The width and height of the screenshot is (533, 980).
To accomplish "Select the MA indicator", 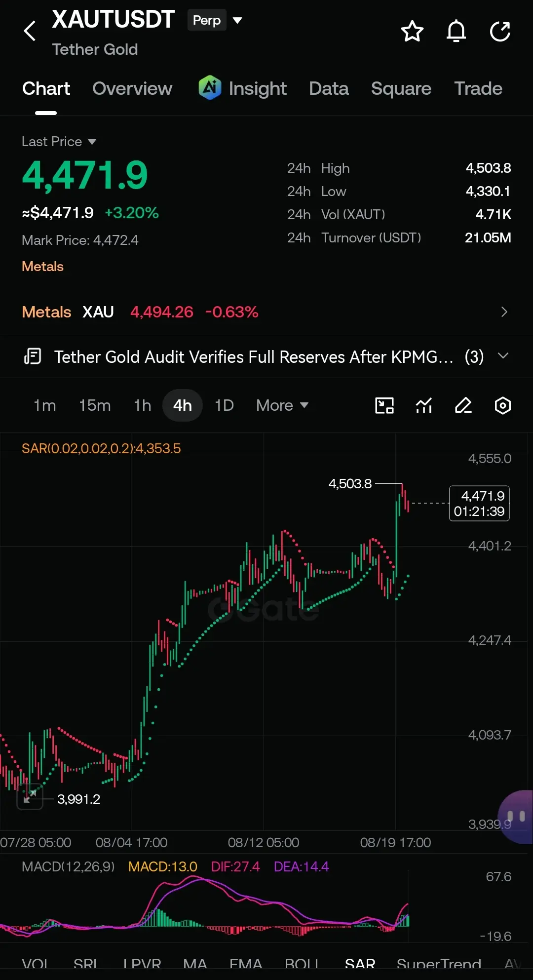I will click(x=195, y=965).
